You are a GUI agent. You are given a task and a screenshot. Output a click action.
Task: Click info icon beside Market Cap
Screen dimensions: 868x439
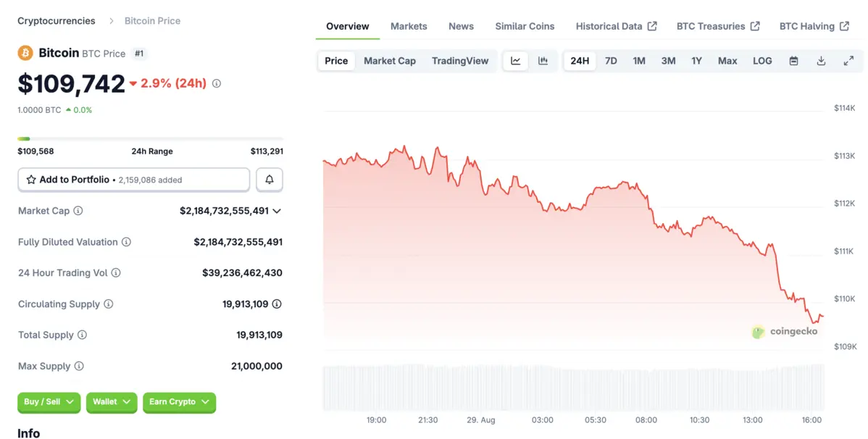[78, 211]
